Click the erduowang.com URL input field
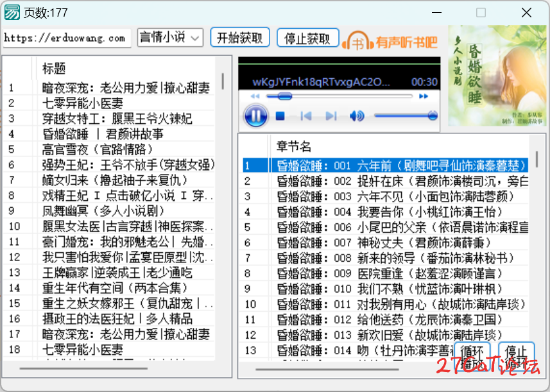Viewport: 550px width, 392px height. (x=67, y=38)
